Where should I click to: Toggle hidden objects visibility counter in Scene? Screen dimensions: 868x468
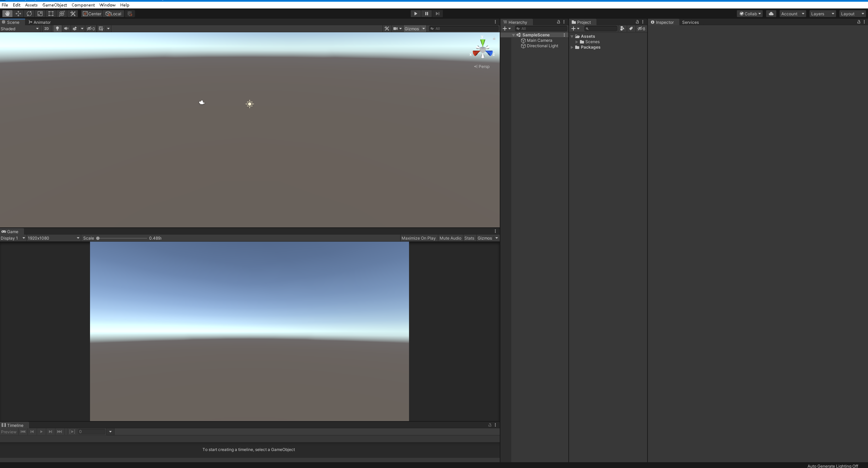point(91,29)
